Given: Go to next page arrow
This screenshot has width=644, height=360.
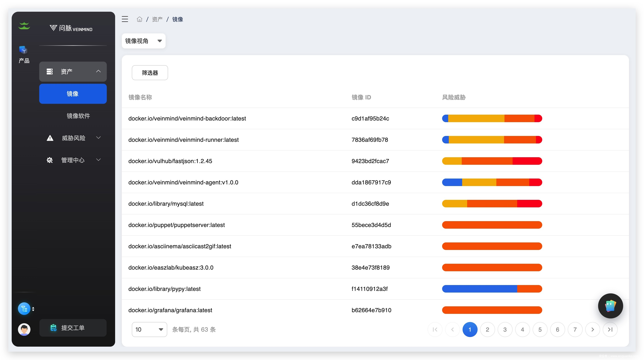Looking at the screenshot, I should pyautogui.click(x=592, y=330).
